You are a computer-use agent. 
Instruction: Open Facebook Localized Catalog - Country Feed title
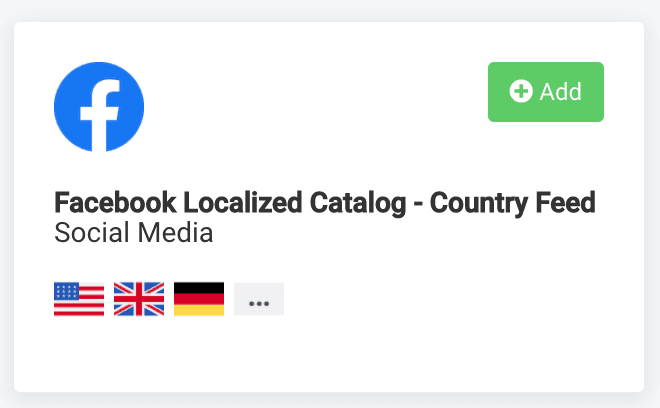(x=324, y=204)
